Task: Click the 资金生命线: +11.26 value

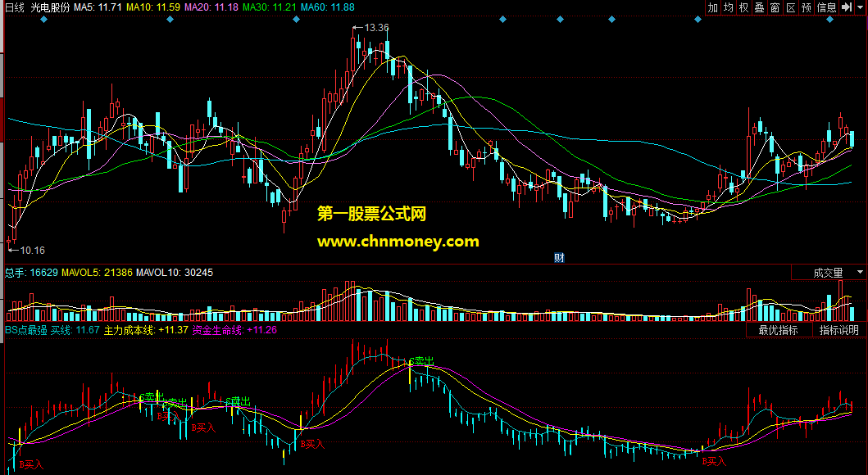Action: [x=234, y=330]
